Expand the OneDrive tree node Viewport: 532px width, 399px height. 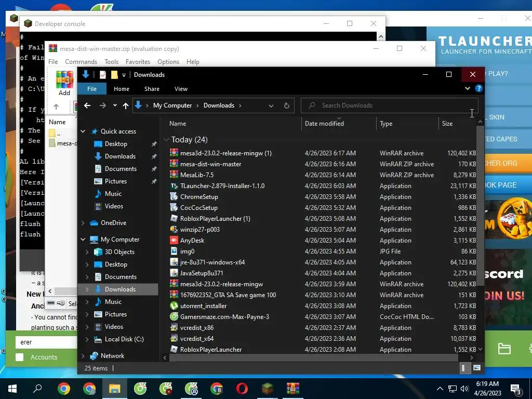tap(83, 223)
